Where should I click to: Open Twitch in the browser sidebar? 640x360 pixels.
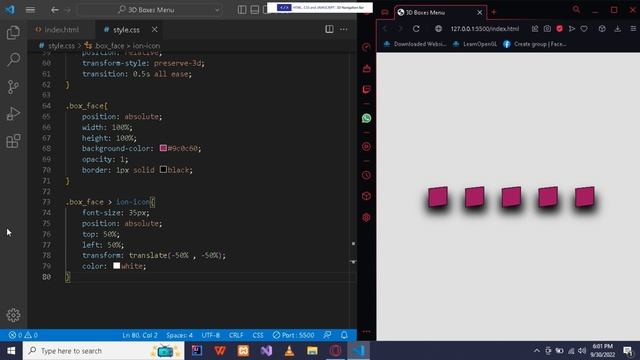[367, 89]
